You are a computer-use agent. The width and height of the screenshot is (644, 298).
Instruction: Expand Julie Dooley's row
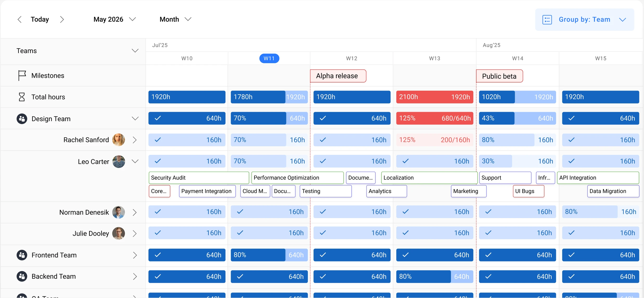(x=135, y=233)
